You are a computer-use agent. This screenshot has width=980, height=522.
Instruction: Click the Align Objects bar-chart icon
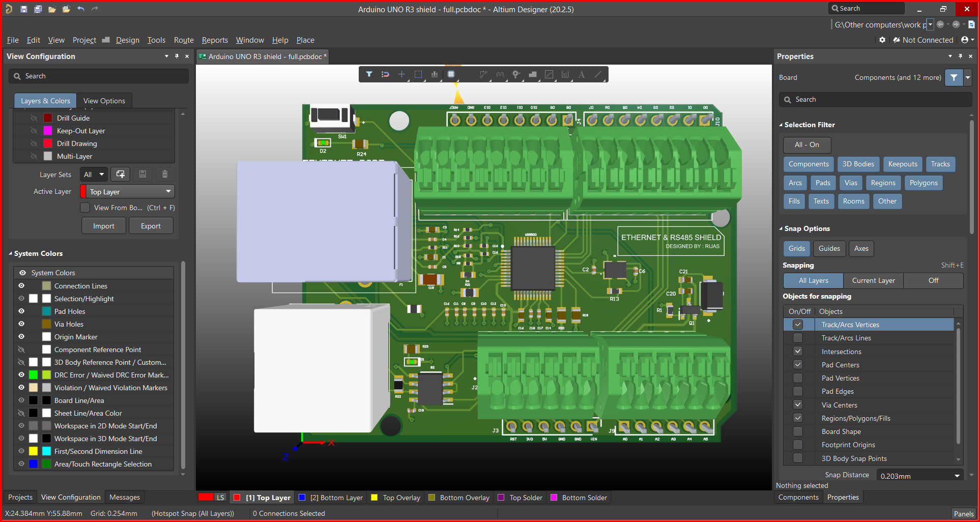(x=434, y=74)
